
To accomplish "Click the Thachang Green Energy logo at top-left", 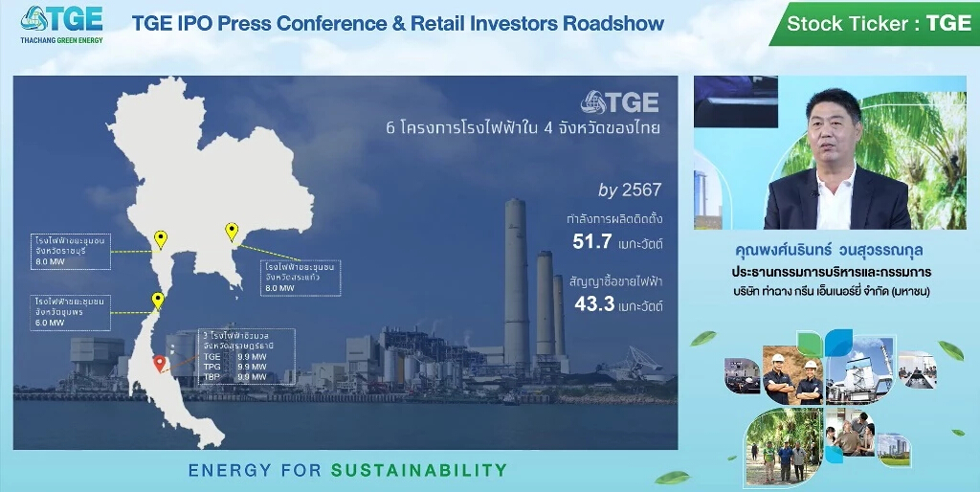I will (61, 24).
